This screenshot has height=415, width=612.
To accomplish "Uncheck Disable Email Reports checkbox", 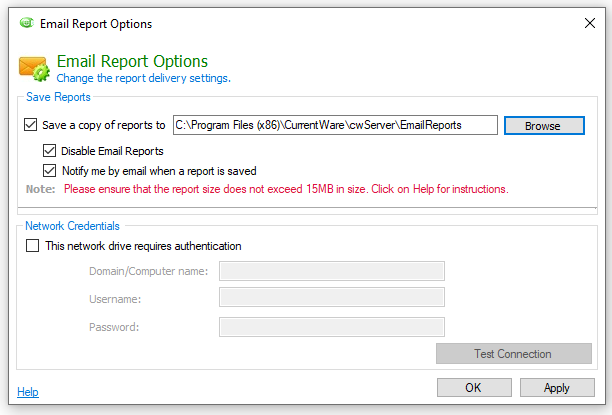I will point(49,151).
